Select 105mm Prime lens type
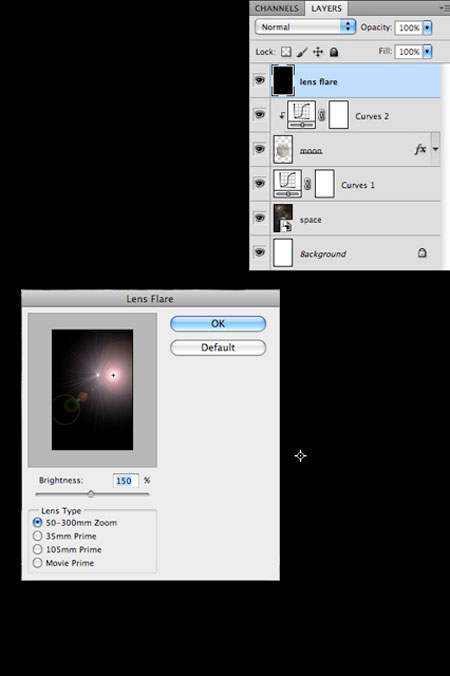Image resolution: width=450 pixels, height=676 pixels. (38, 549)
